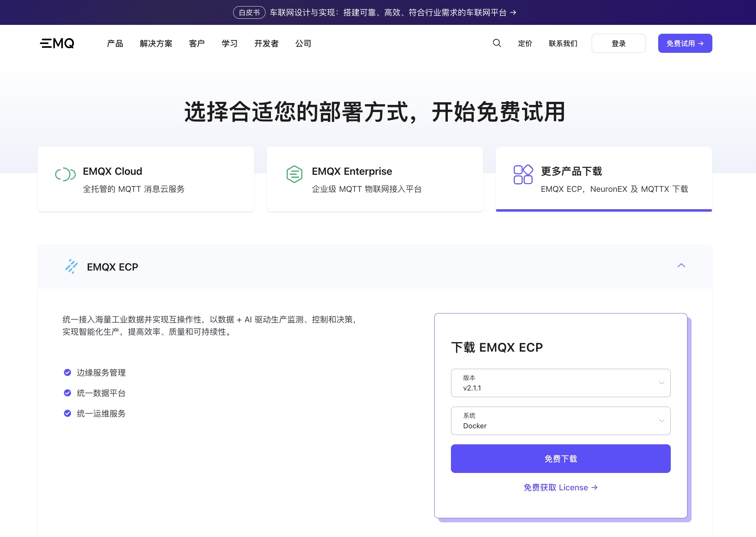Open the 系统 Docker dropdown
The width and height of the screenshot is (756, 537).
tap(561, 421)
